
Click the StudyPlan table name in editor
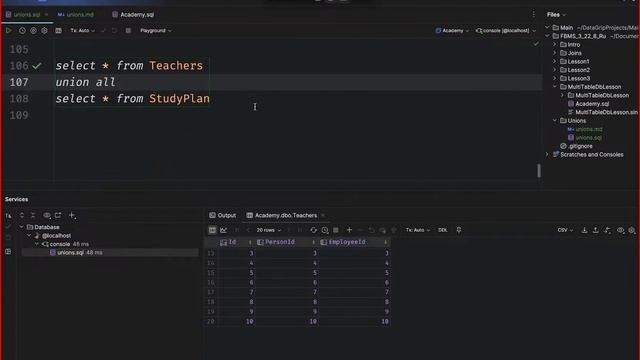coord(179,99)
